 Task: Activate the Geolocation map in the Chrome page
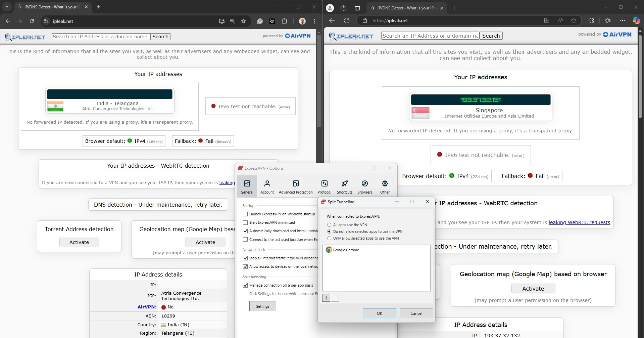(205, 242)
